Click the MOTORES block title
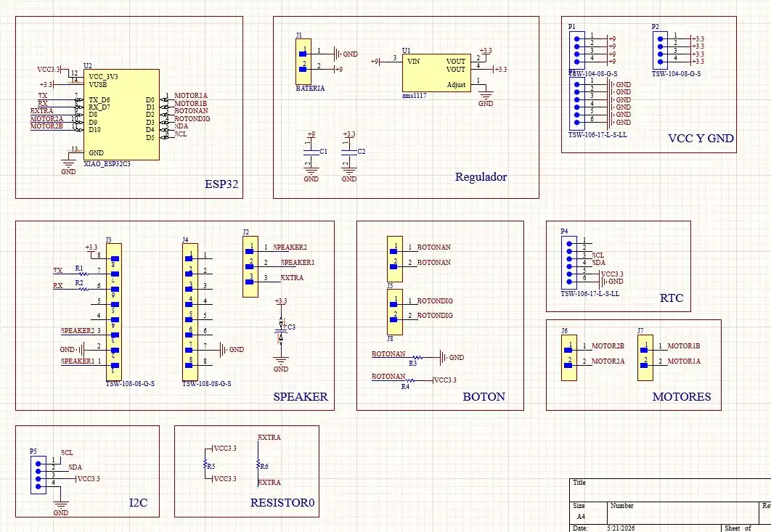This screenshot has height=532, width=771. click(682, 396)
